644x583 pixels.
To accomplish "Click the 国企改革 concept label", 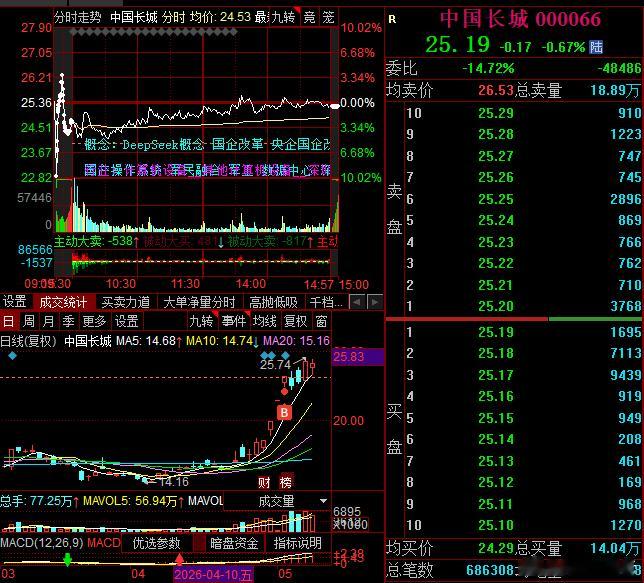I will (x=237, y=145).
